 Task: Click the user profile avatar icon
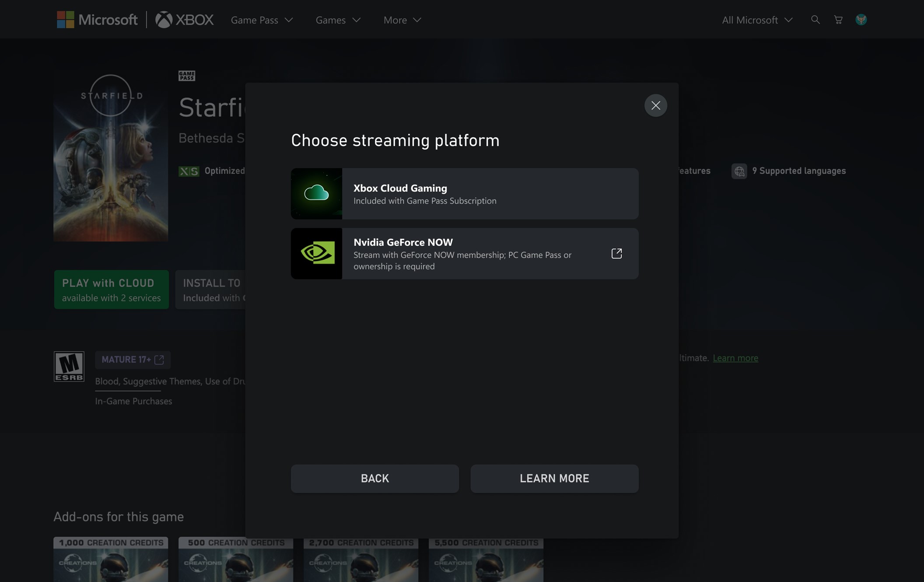coord(861,19)
